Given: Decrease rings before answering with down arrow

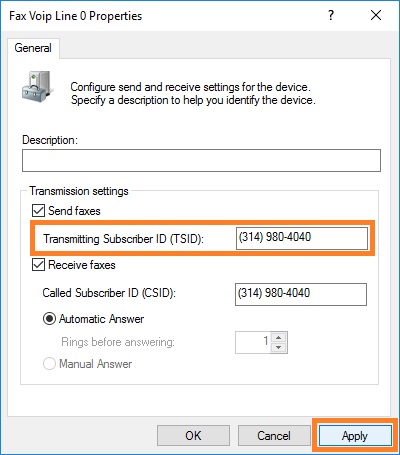Looking at the screenshot, I should (x=279, y=348).
